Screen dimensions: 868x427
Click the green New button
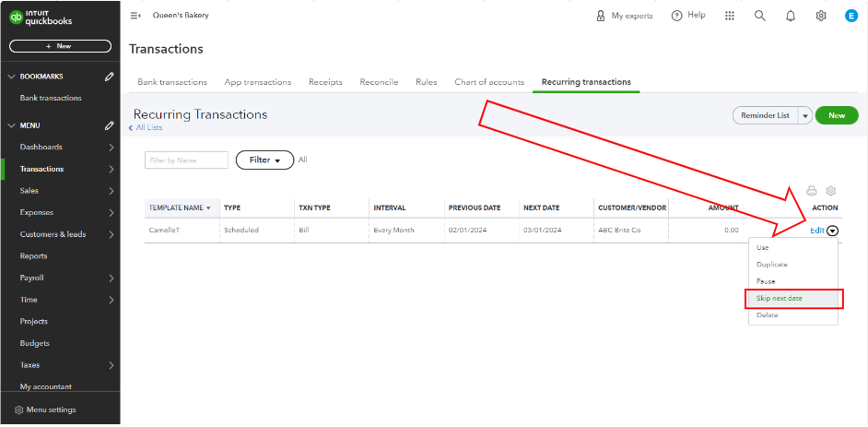pos(836,116)
